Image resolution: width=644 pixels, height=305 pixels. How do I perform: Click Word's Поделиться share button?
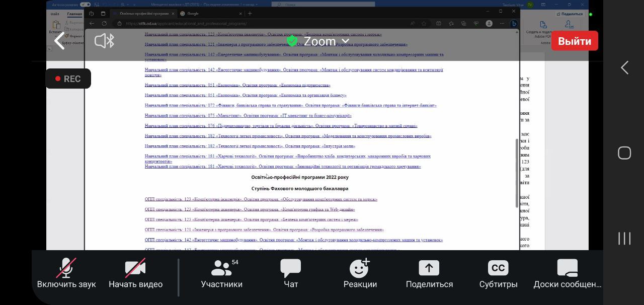(x=570, y=14)
